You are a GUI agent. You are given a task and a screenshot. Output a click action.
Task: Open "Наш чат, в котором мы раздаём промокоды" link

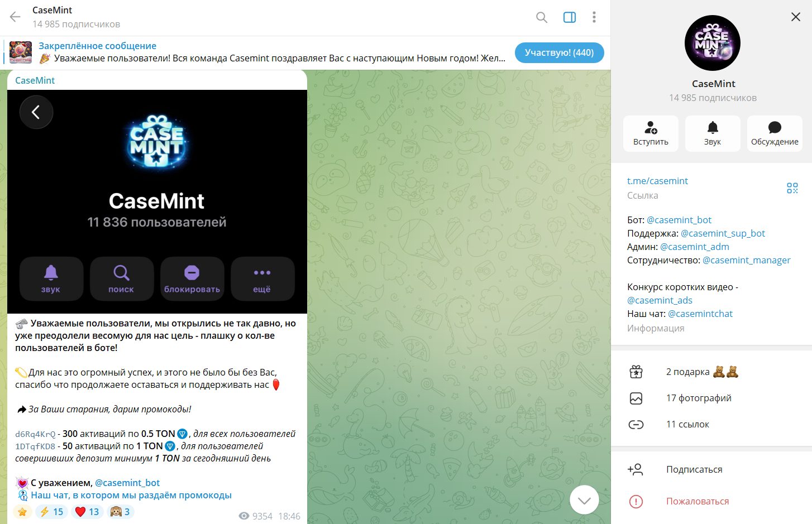[131, 495]
